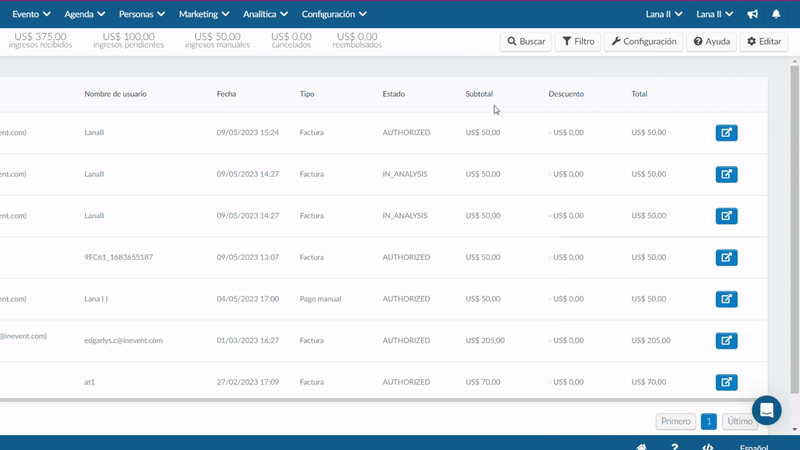The width and height of the screenshot is (800, 450).
Task: Open the chat support bubble
Action: (767, 410)
